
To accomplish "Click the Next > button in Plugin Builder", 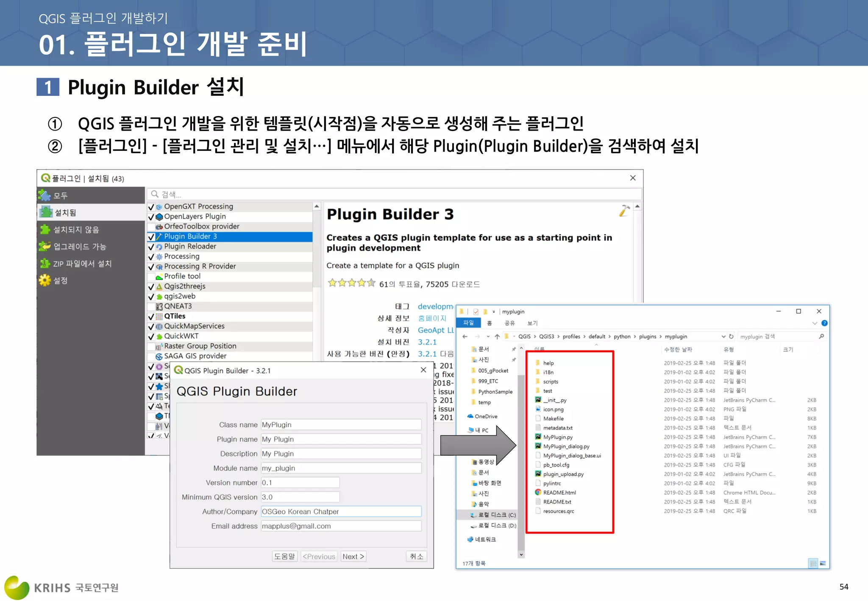I will tap(353, 556).
